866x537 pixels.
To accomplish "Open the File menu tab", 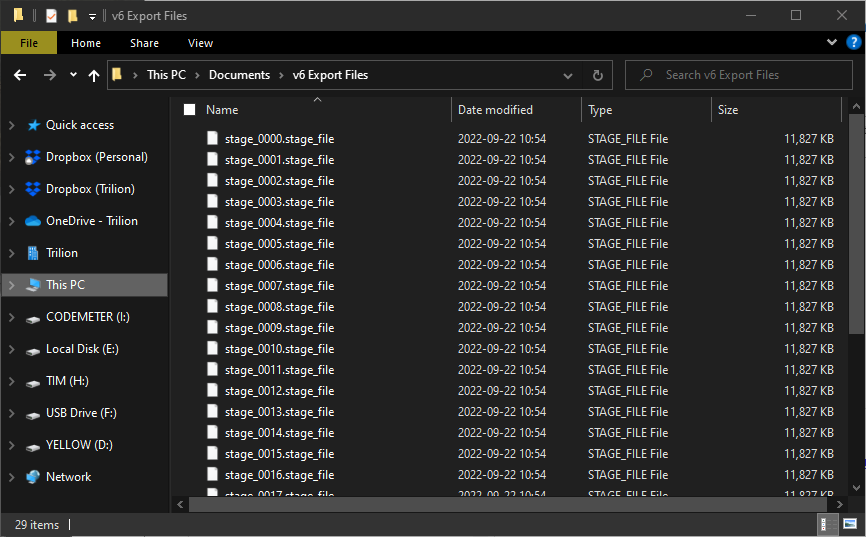I will pos(29,43).
